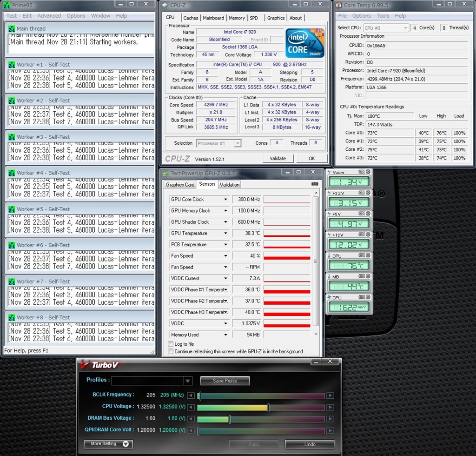Switch to Mainboard tab in CPU-Z
The image size is (476, 456).
[213, 18]
